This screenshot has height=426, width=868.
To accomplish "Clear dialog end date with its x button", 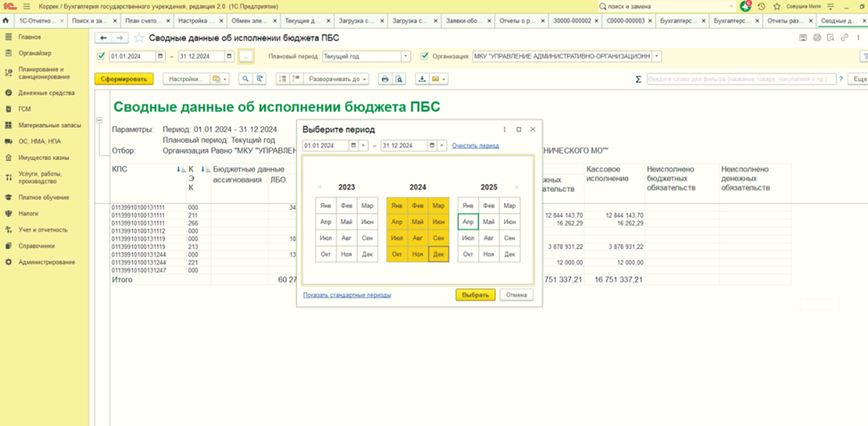I will click(442, 146).
